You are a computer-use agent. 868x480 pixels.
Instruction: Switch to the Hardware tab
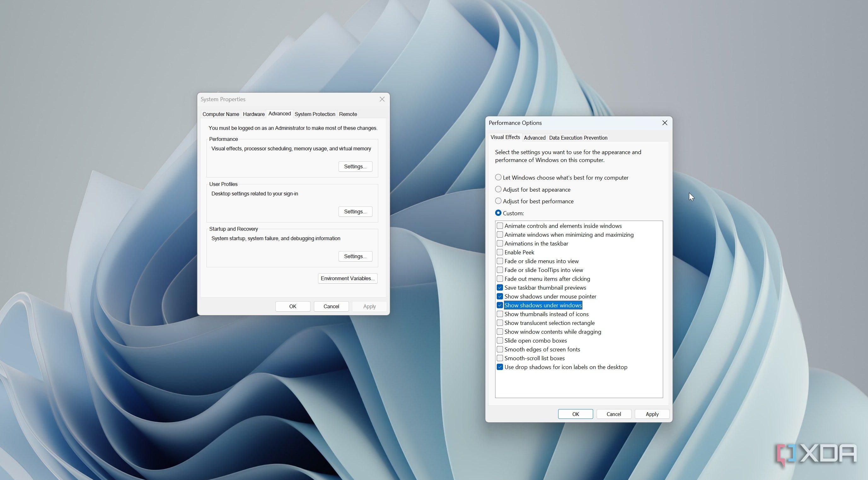click(x=254, y=114)
